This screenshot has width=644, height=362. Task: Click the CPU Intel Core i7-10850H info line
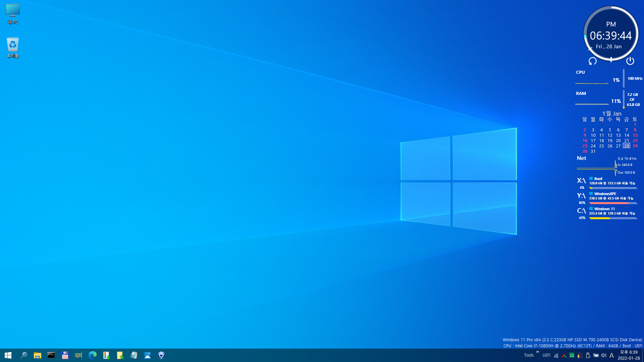click(573, 346)
